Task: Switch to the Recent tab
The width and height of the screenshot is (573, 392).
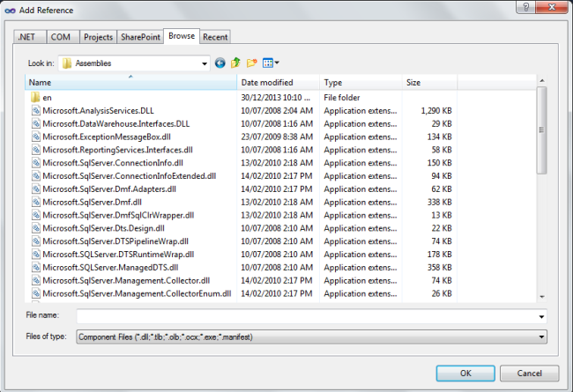Action: click(x=215, y=37)
